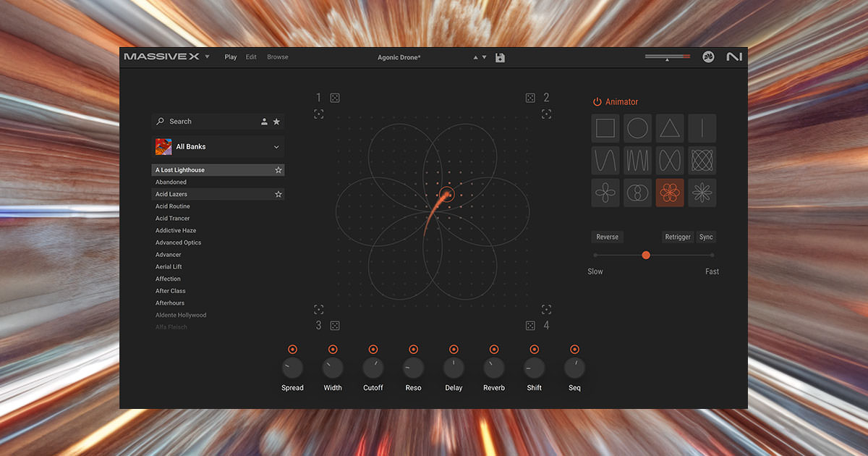The width and height of the screenshot is (868, 456).
Task: Select the square Animator shape
Action: (x=605, y=128)
